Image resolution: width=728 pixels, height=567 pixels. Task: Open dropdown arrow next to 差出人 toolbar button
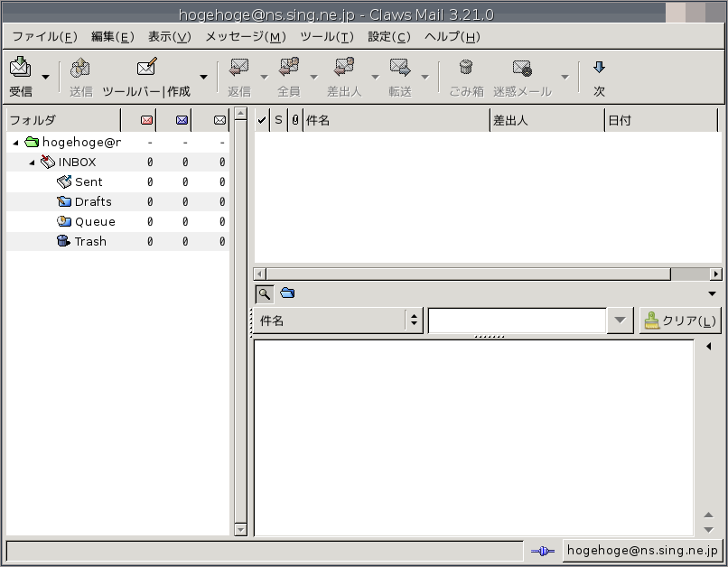coord(375,77)
